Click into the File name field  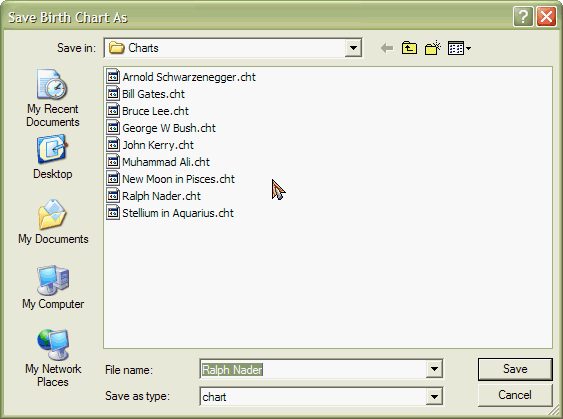[x=313, y=369]
